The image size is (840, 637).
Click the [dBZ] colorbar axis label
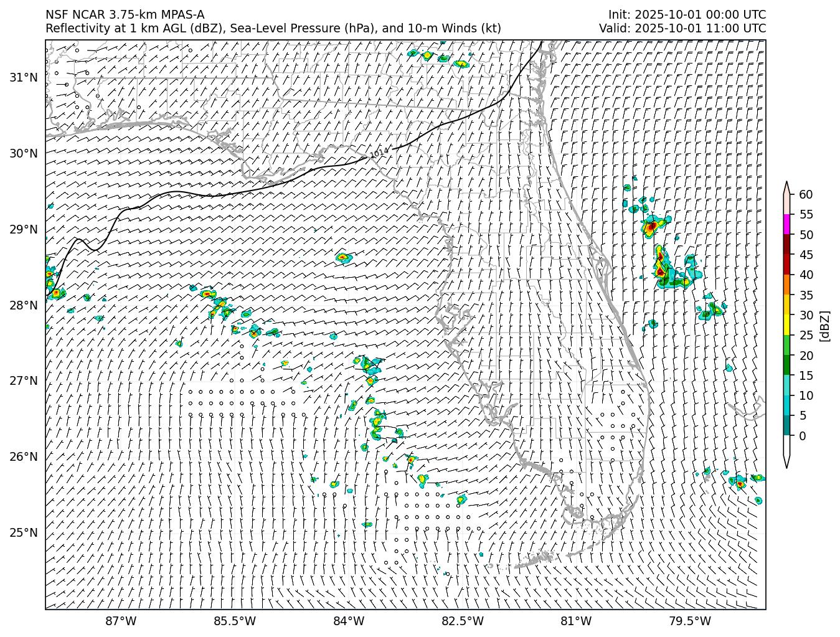pos(824,325)
